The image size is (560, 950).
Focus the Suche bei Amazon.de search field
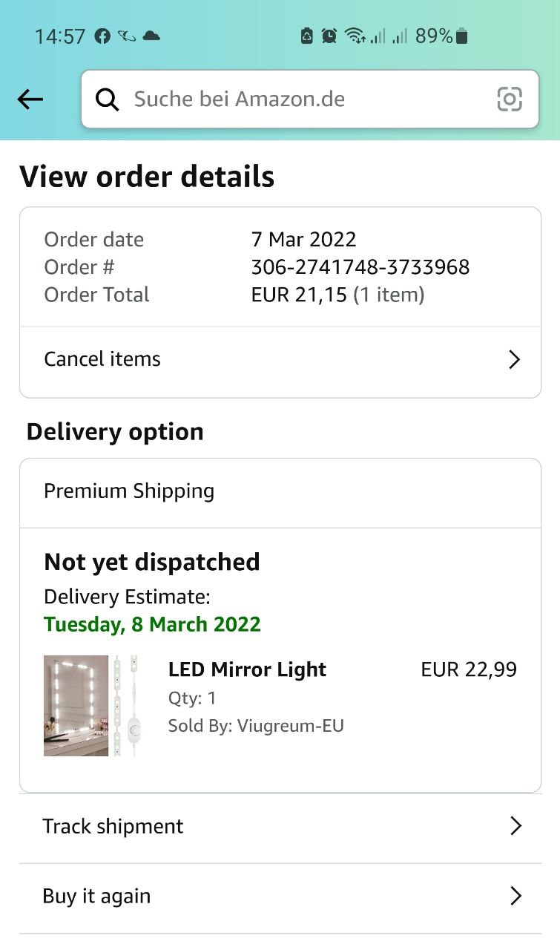304,99
